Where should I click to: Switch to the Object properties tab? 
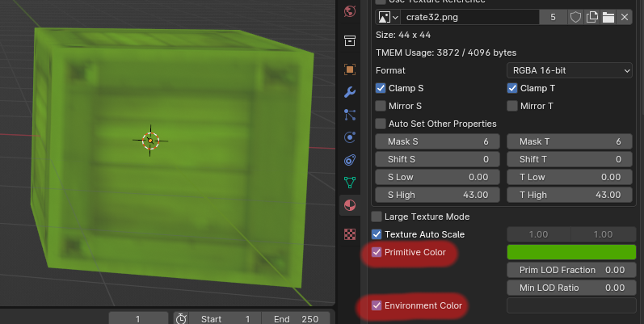pyautogui.click(x=349, y=69)
